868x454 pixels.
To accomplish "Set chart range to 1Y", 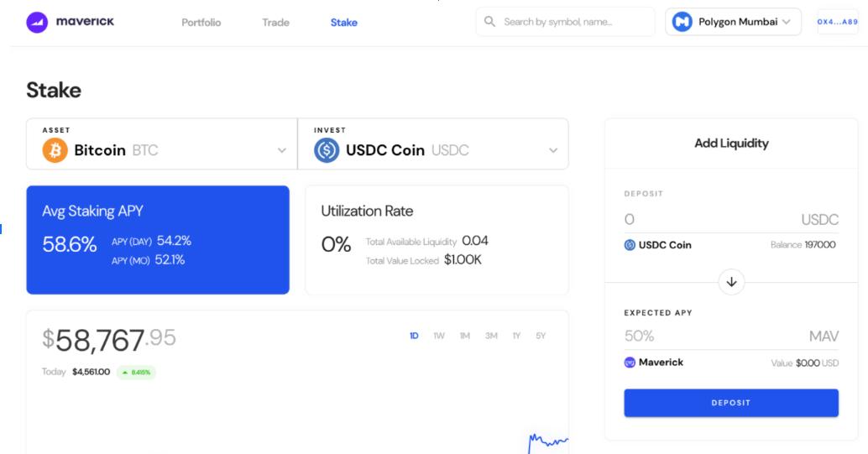I will tap(516, 336).
